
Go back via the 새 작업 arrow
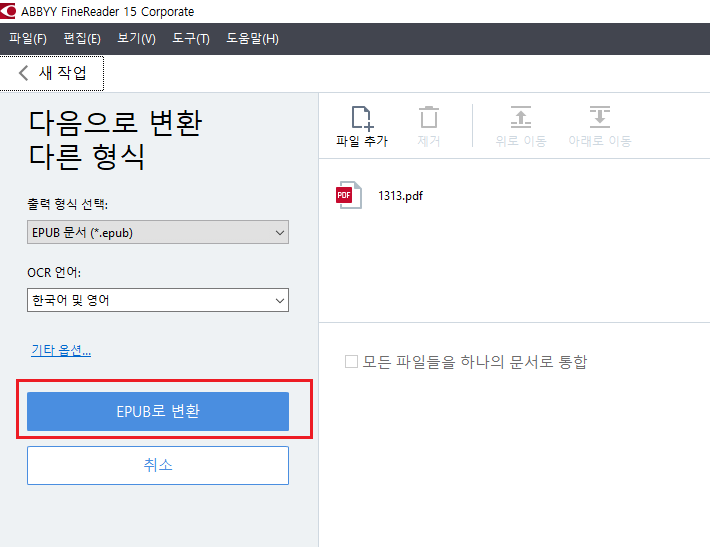pyautogui.click(x=24, y=72)
